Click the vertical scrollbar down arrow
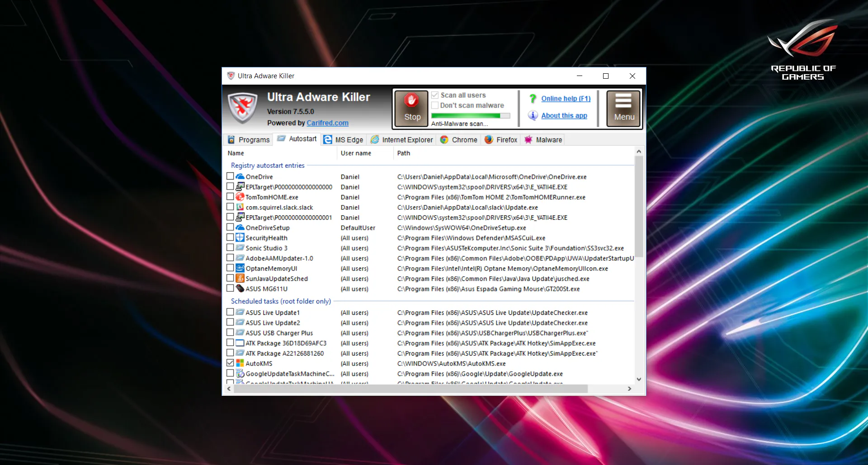The image size is (868, 465). pos(639,379)
